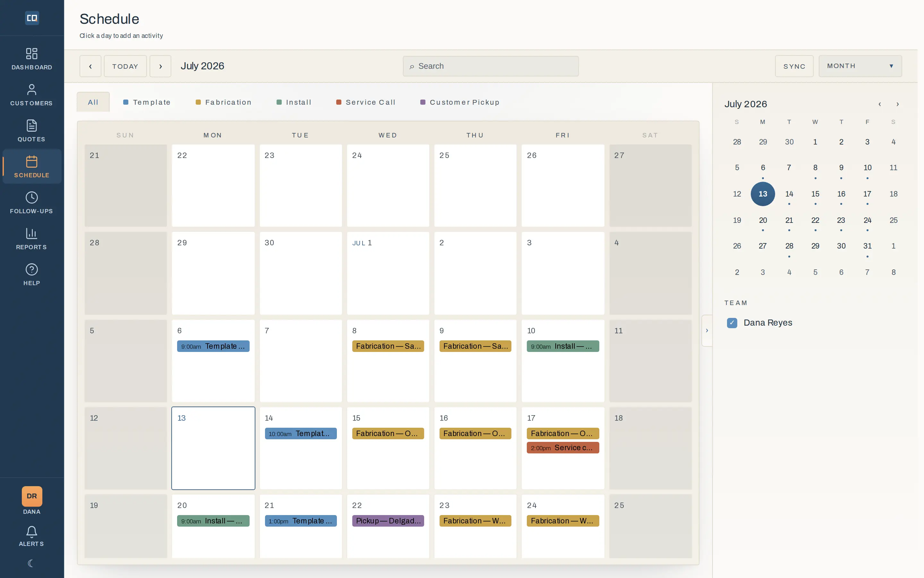Filter by Customer Pickup activities

(x=460, y=102)
